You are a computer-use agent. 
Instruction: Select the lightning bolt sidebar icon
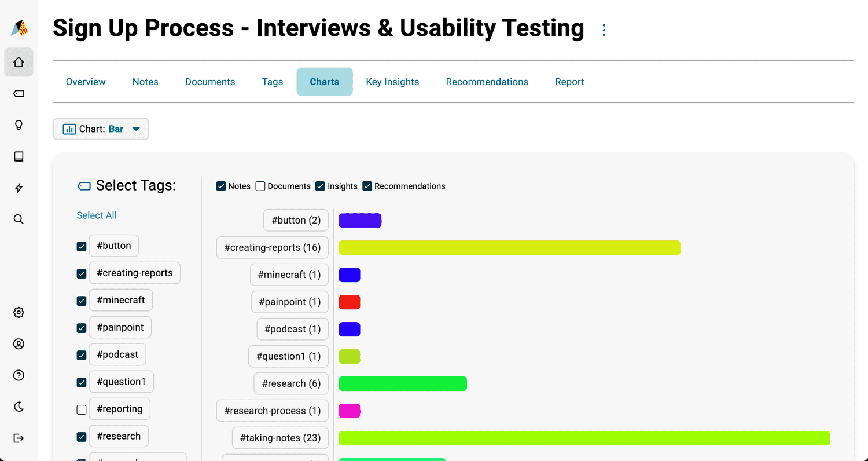(x=19, y=188)
